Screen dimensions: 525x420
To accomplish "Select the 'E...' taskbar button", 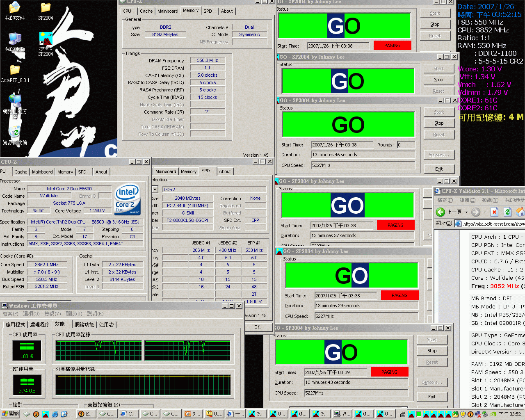I will tap(86, 413).
